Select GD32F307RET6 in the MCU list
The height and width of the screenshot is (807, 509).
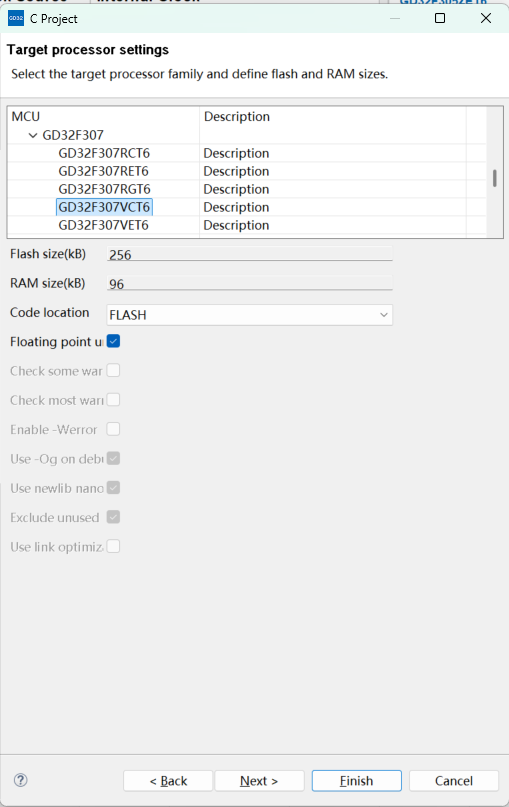point(103,171)
